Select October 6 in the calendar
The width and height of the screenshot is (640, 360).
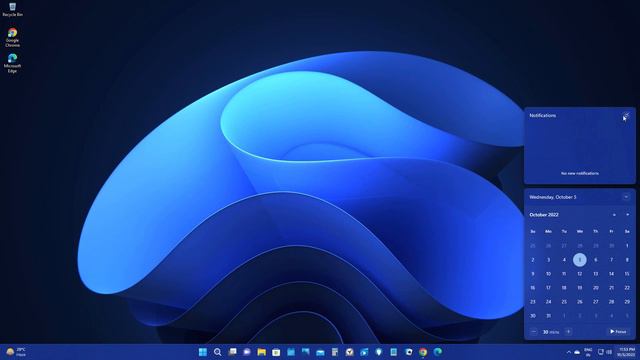[596, 260]
